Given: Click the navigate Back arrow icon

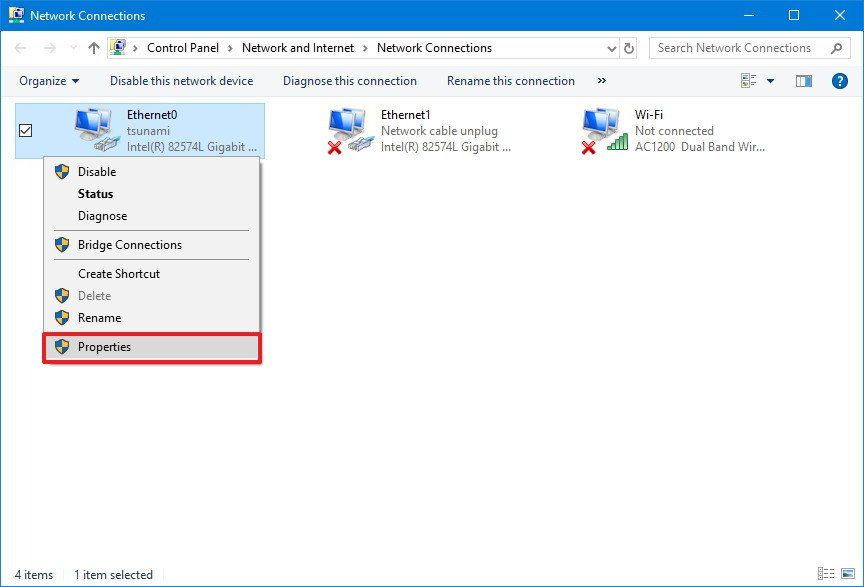Looking at the screenshot, I should click(19, 47).
